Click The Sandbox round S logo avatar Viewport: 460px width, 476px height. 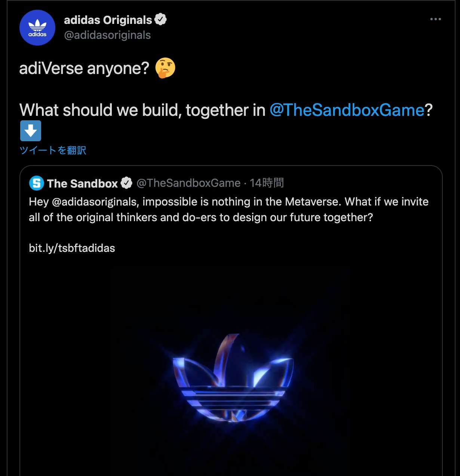point(37,183)
